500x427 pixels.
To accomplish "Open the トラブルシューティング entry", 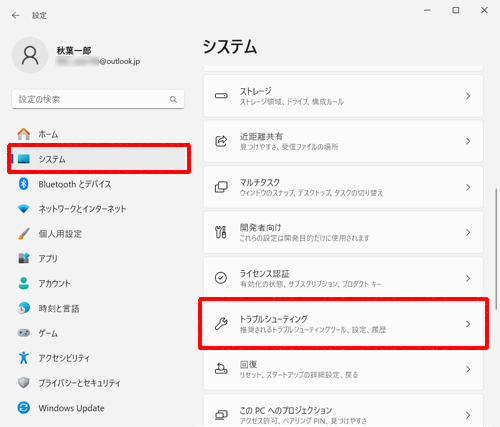I will point(343,324).
